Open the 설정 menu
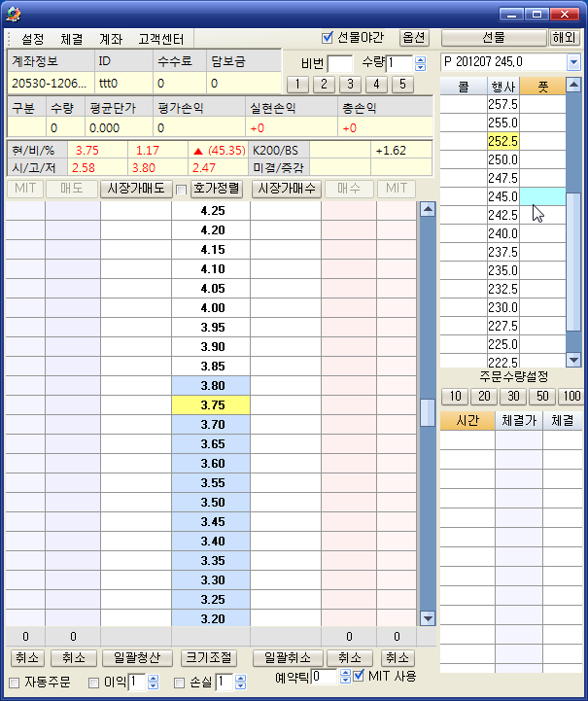The width and height of the screenshot is (588, 701). pyautogui.click(x=33, y=39)
